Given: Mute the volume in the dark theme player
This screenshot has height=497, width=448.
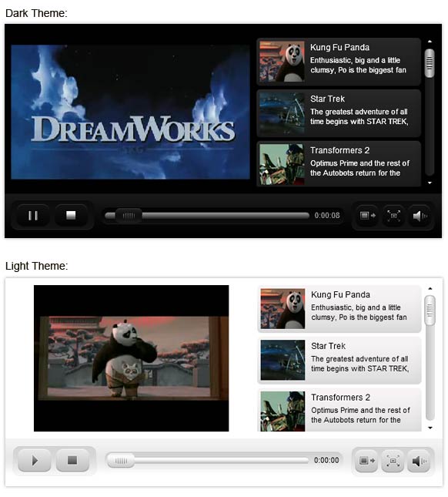Looking at the screenshot, I should click(420, 216).
